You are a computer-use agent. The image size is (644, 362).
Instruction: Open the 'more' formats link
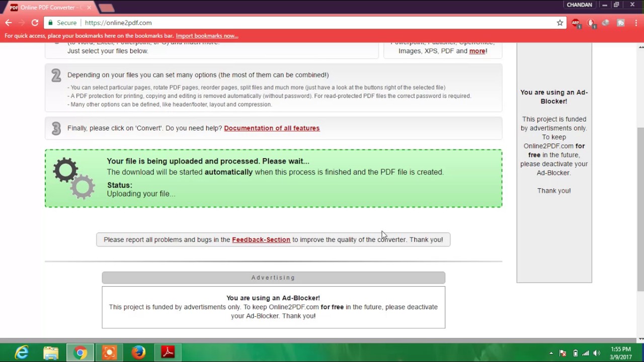point(477,51)
